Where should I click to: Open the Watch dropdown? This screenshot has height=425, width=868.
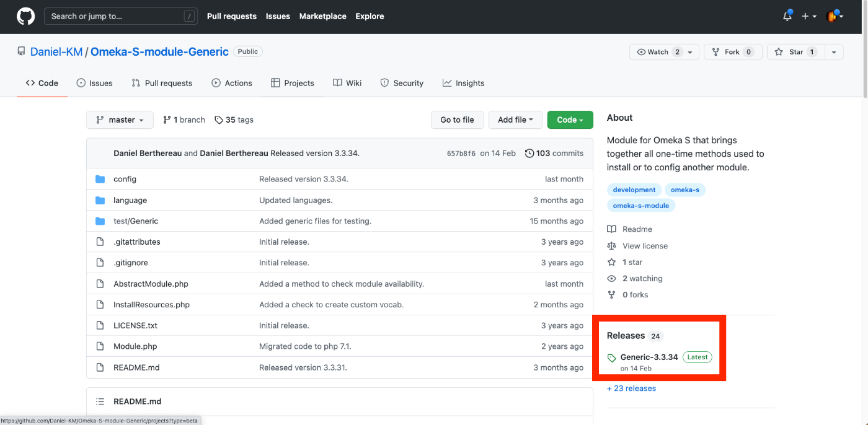point(665,52)
